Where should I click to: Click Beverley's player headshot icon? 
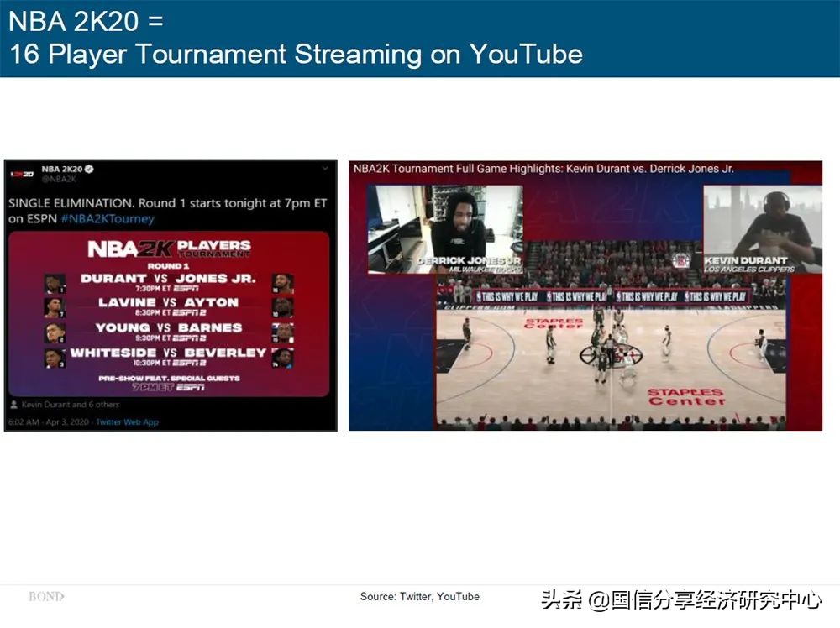coord(282,358)
